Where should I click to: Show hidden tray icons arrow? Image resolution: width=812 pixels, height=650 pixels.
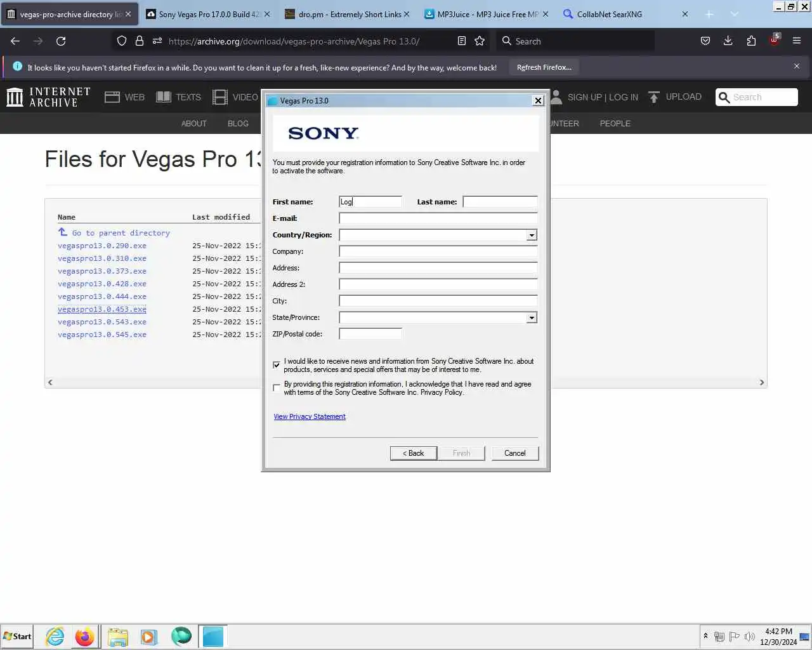point(705,636)
